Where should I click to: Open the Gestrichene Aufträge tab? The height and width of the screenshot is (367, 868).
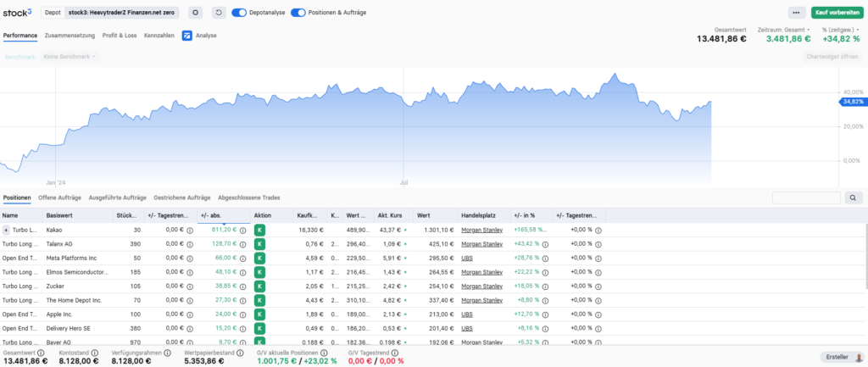click(x=182, y=197)
